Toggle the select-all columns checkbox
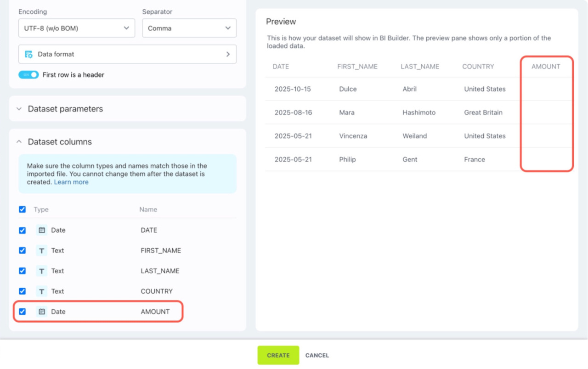The image size is (588, 369). tap(22, 209)
